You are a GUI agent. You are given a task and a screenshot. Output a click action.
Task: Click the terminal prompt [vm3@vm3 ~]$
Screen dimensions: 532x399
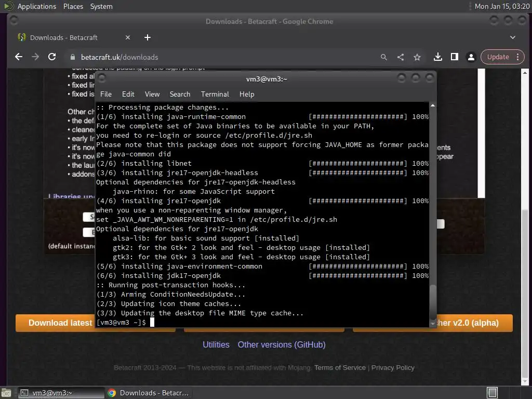pos(121,322)
